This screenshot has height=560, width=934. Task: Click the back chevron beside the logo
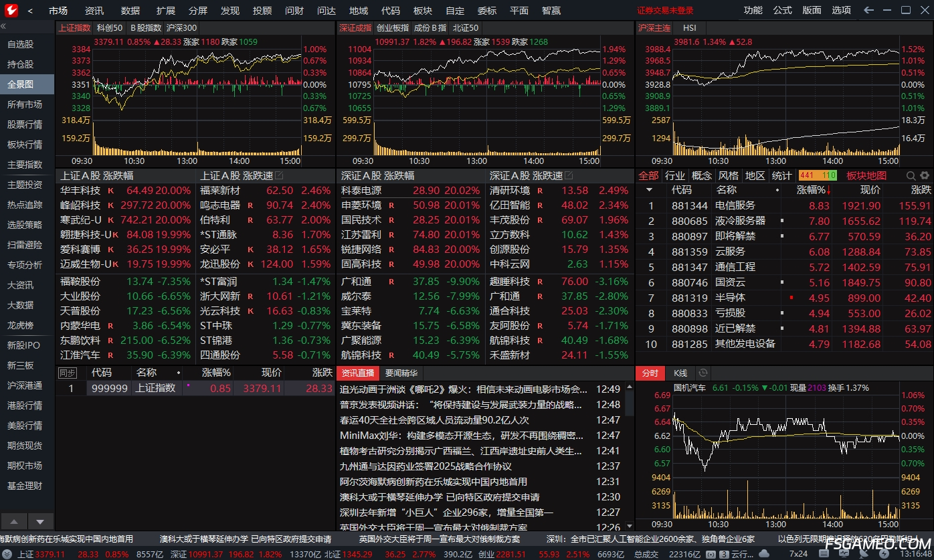click(x=30, y=11)
